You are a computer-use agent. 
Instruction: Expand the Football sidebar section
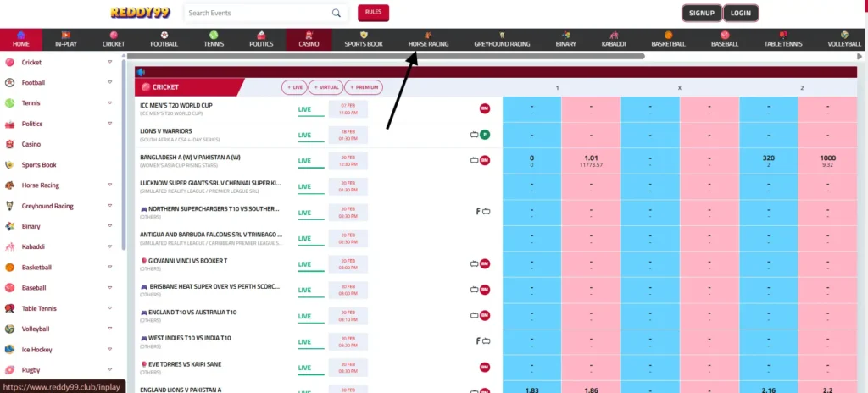pos(109,82)
